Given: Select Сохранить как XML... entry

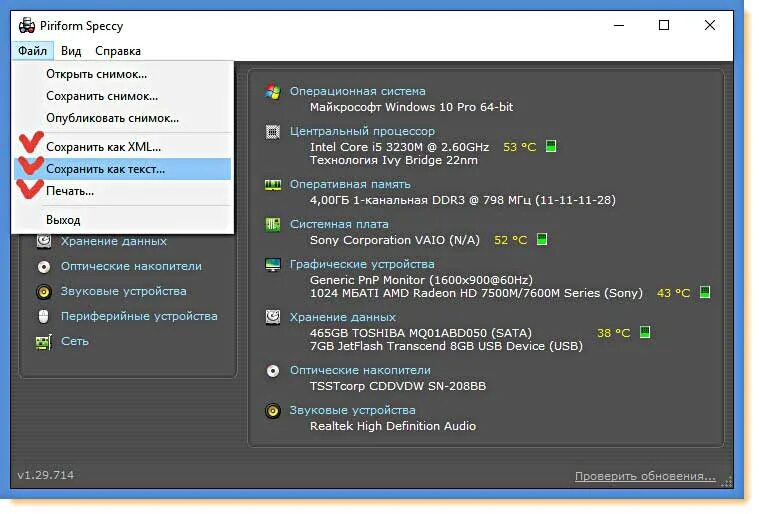Looking at the screenshot, I should pos(122,147).
